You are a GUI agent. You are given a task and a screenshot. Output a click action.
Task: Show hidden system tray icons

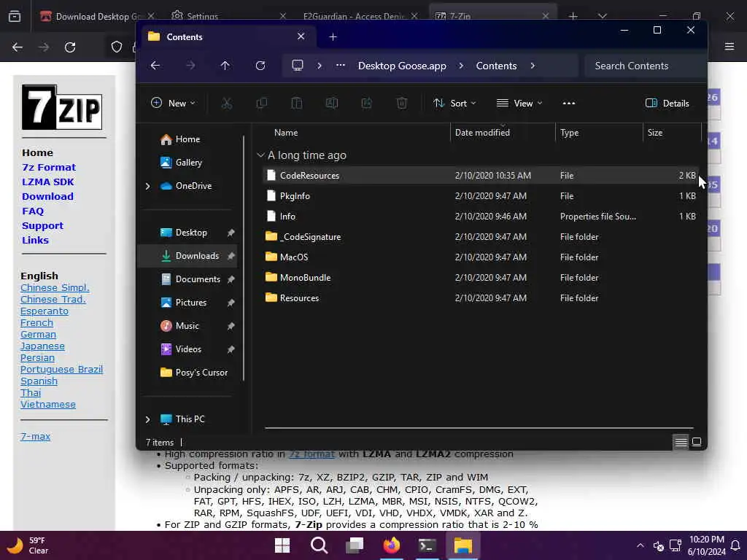coord(640,545)
